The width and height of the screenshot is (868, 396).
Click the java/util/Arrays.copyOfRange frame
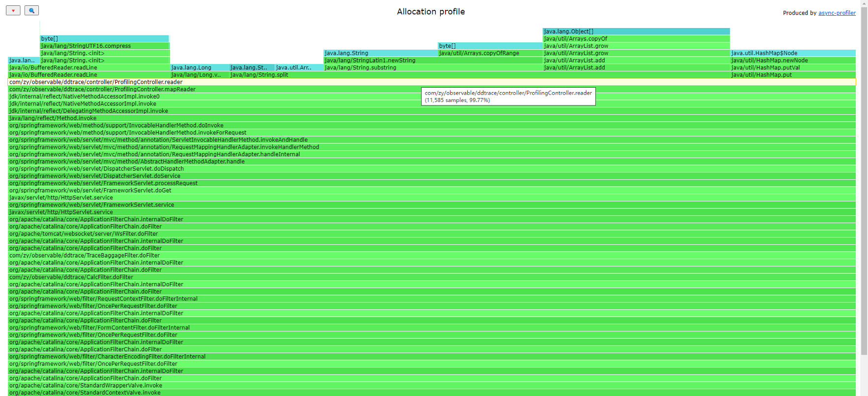click(x=490, y=53)
